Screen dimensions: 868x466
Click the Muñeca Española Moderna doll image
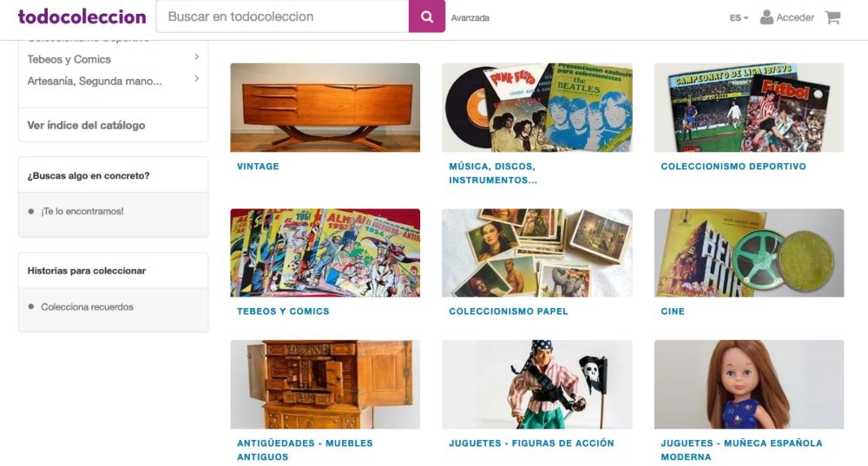pyautogui.click(x=748, y=384)
